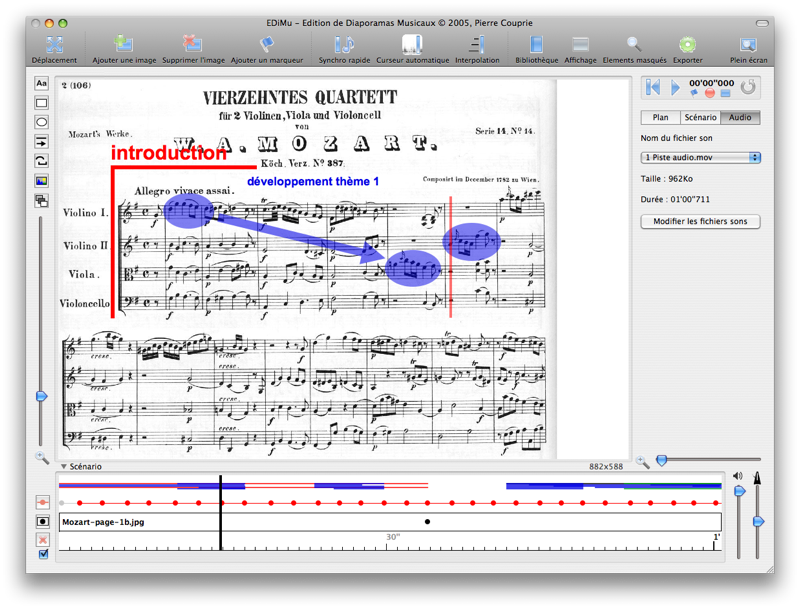Select the curved bracket shape tool
The height and width of the screenshot is (609, 800).
tap(41, 161)
